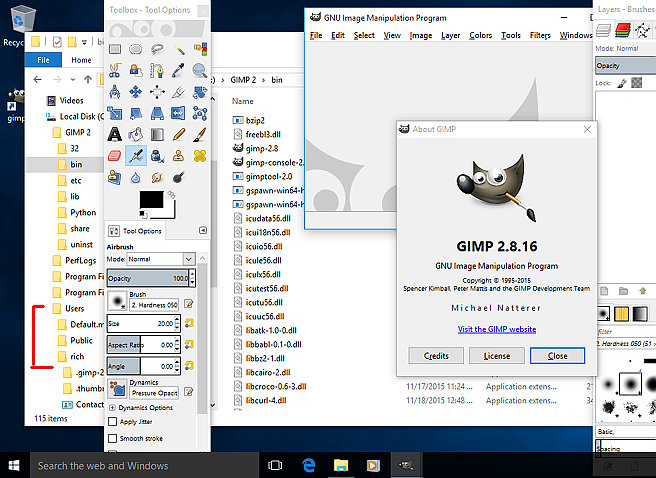Select the Paths tool
The height and width of the screenshot is (478, 656).
[157, 70]
